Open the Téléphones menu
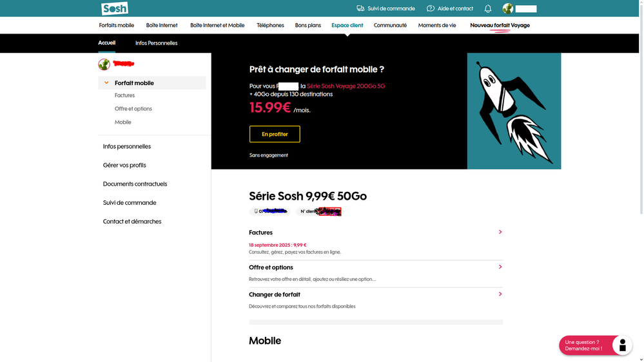This screenshot has height=362, width=644. (x=270, y=26)
